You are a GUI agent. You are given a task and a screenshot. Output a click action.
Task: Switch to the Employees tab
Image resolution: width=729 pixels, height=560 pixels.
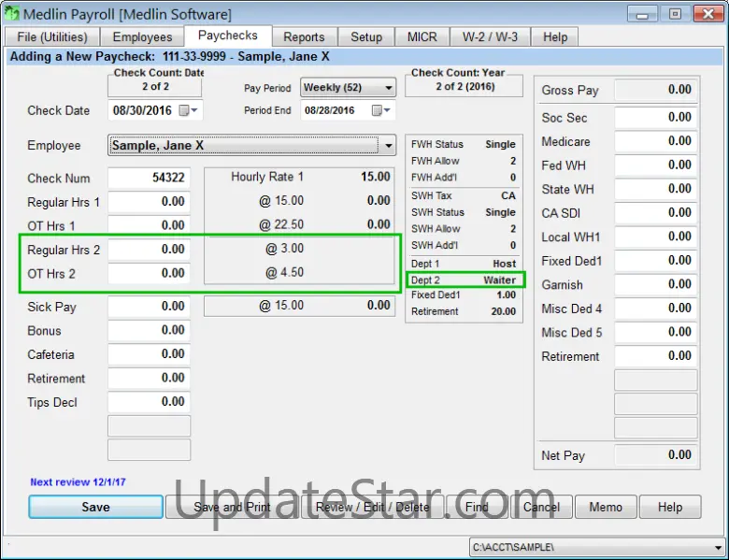point(142,37)
